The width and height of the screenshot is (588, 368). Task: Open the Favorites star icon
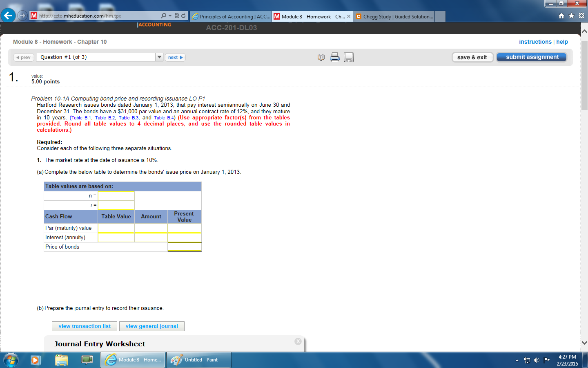(x=571, y=16)
